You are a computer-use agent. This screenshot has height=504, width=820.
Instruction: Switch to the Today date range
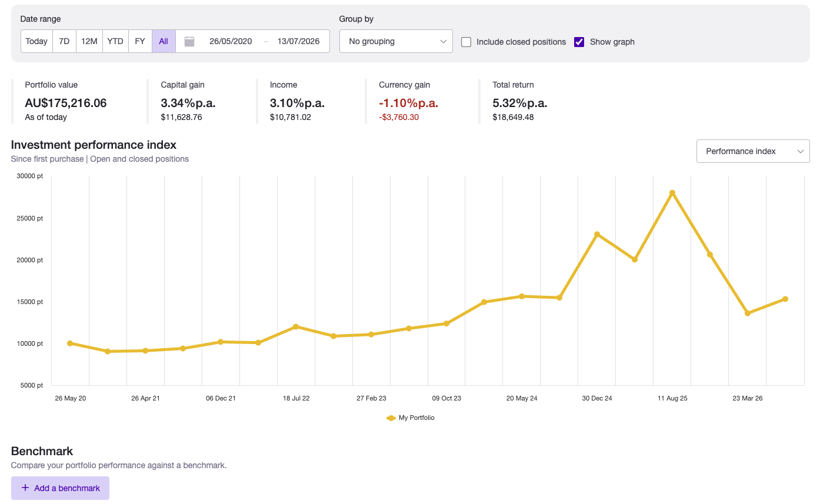pos(36,41)
